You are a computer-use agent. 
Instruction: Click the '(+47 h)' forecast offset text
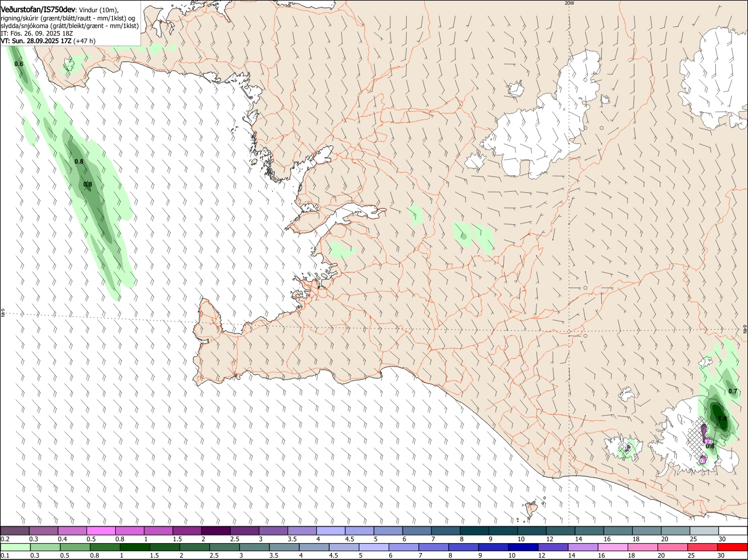point(85,41)
